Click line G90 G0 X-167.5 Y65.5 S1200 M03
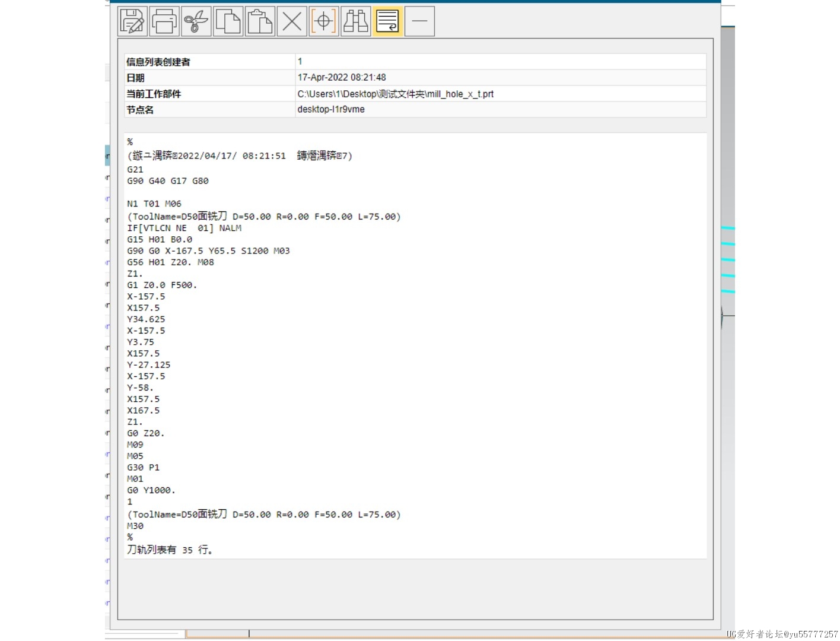The image size is (840, 641). click(x=208, y=251)
